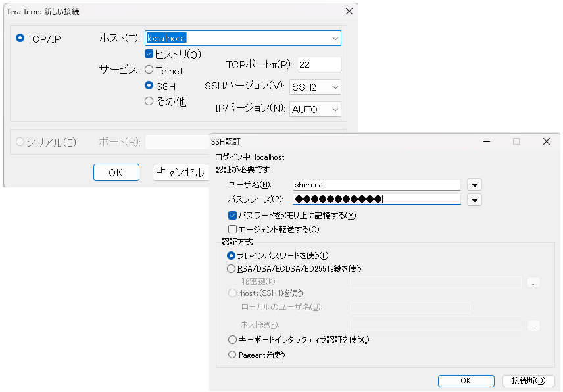The width and height of the screenshot is (563, 392).
Task: Select RSA/DSA/ECDSA/ED25519鍵を使う option
Action: coord(232,268)
